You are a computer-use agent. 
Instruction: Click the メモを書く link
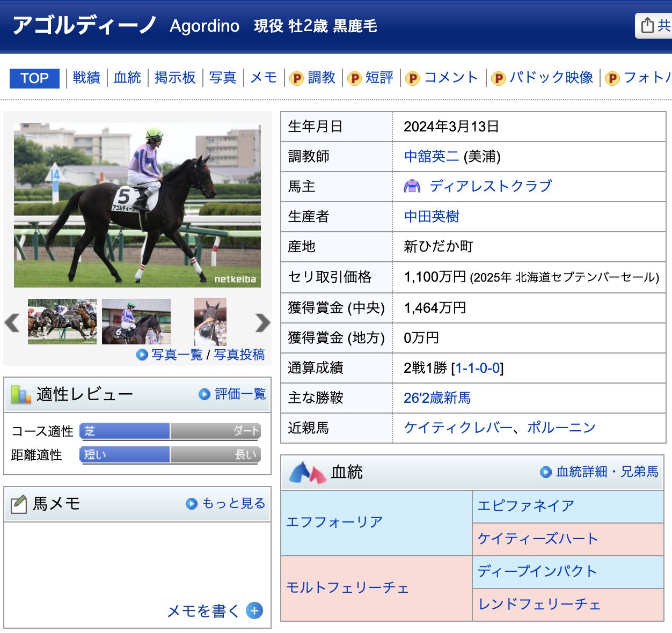(203, 610)
